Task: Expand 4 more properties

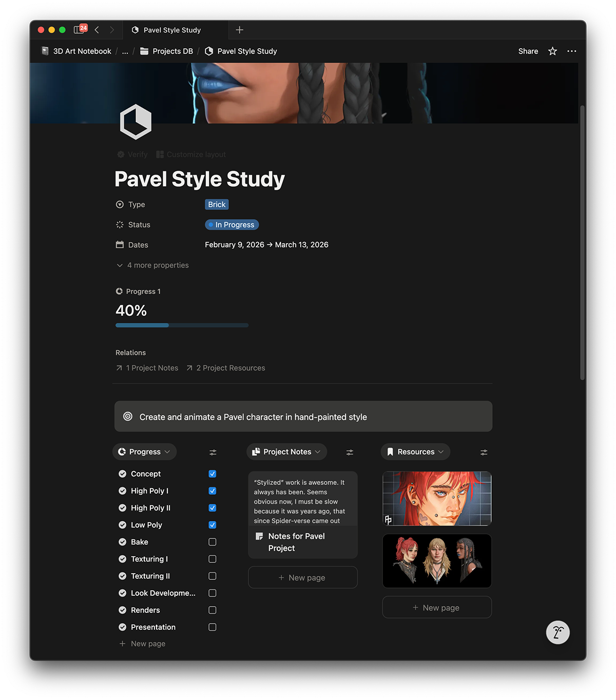Action: click(x=152, y=265)
